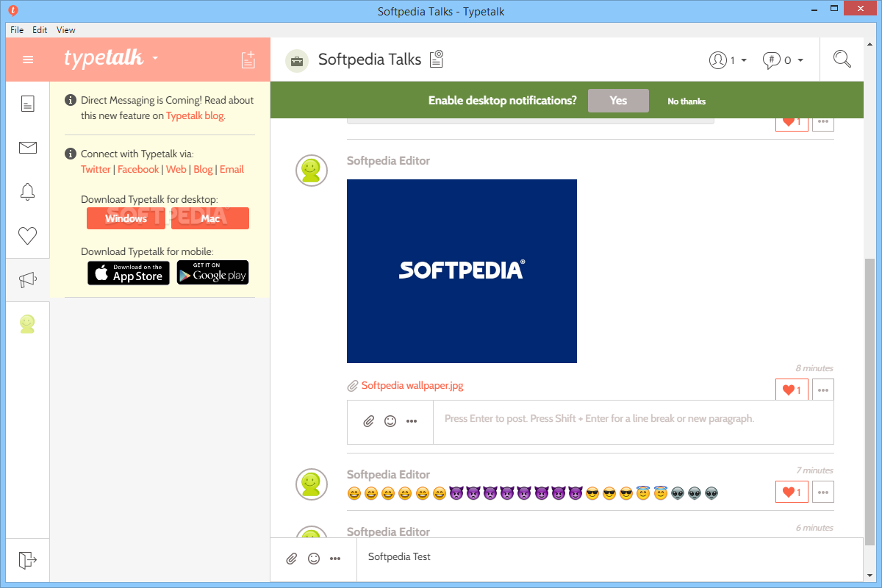Click the App Store download badge

(x=129, y=273)
